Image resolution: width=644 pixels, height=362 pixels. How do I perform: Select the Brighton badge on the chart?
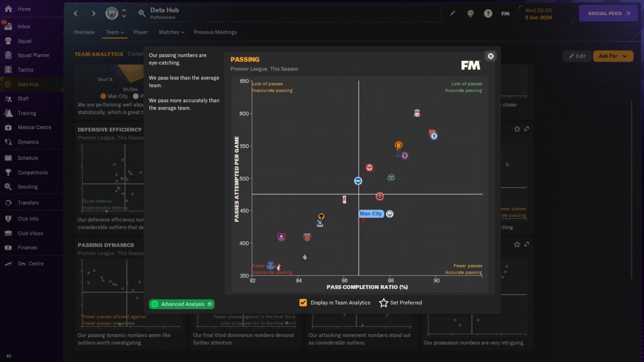[358, 180]
